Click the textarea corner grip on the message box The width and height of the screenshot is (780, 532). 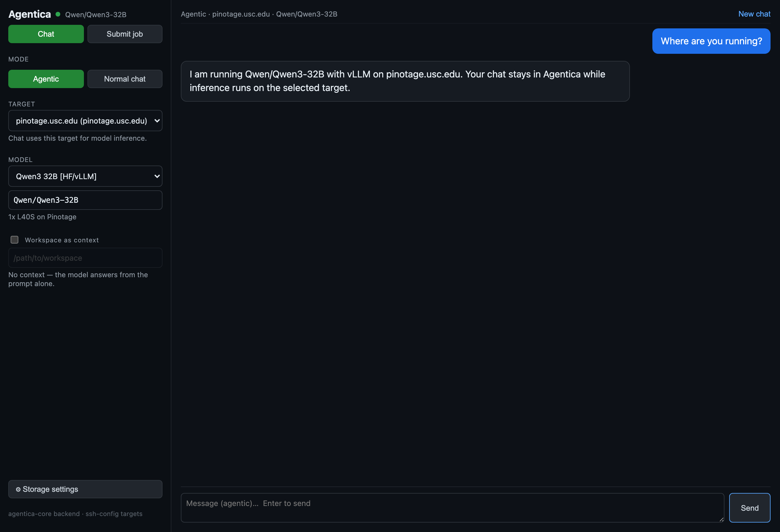721,519
